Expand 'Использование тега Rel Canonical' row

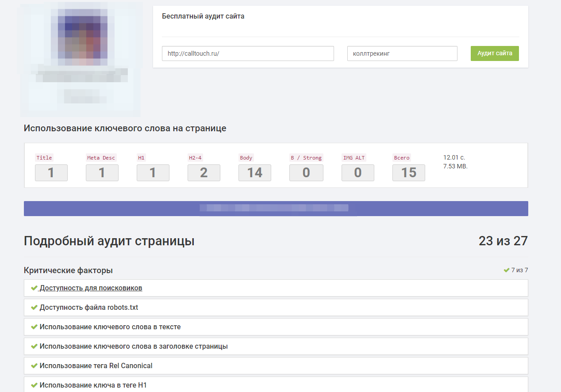(x=96, y=366)
